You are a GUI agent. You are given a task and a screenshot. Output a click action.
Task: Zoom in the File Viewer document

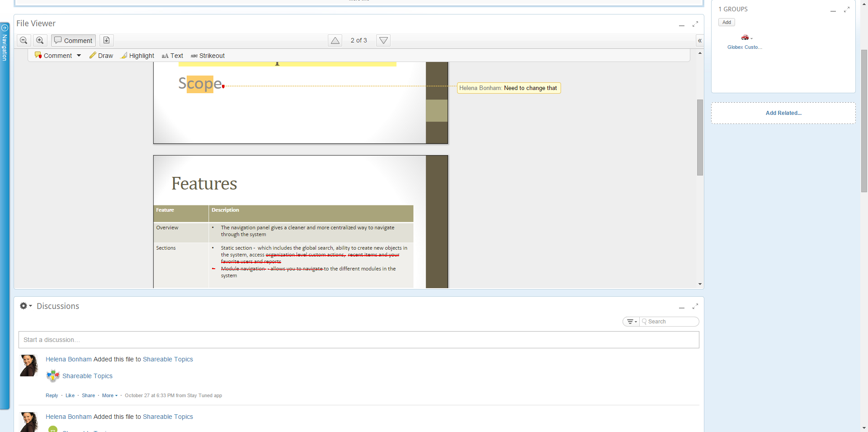pos(40,40)
